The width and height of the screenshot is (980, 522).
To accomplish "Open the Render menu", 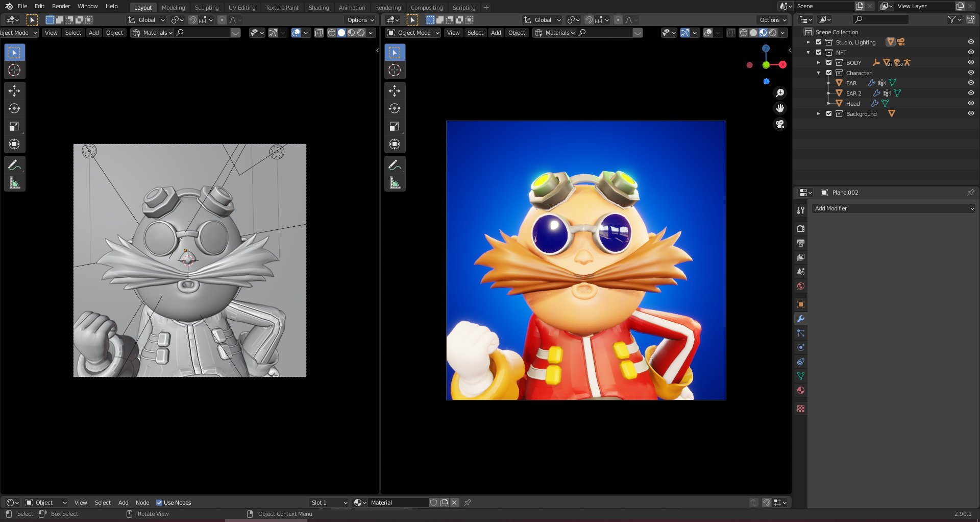I will (61, 6).
